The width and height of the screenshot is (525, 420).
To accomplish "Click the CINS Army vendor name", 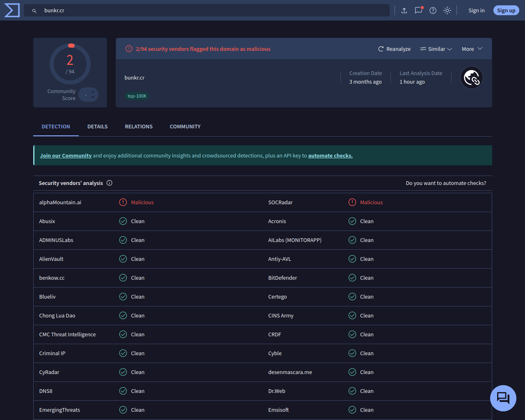I will click(x=281, y=315).
